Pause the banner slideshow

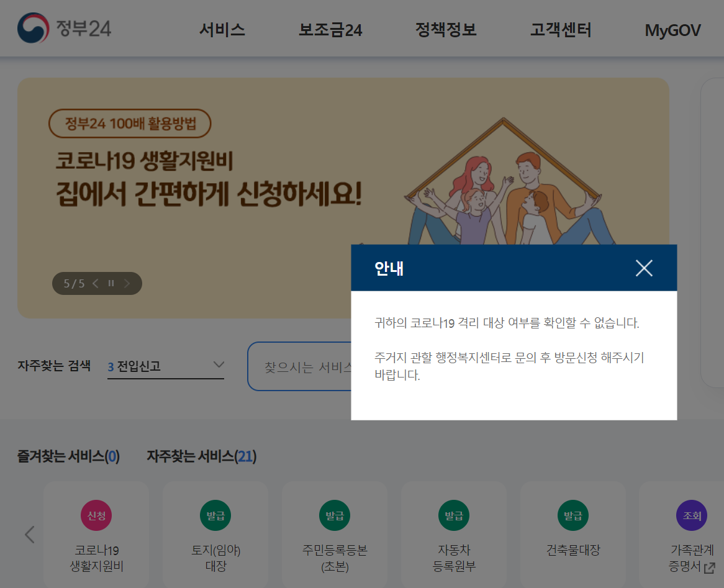111,284
